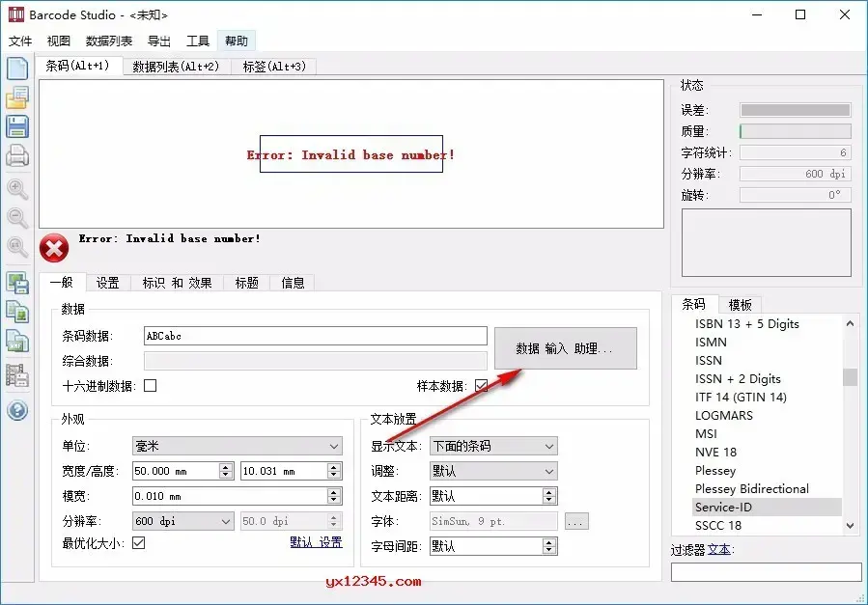
Task: Click in the filter text input box
Action: tap(767, 572)
